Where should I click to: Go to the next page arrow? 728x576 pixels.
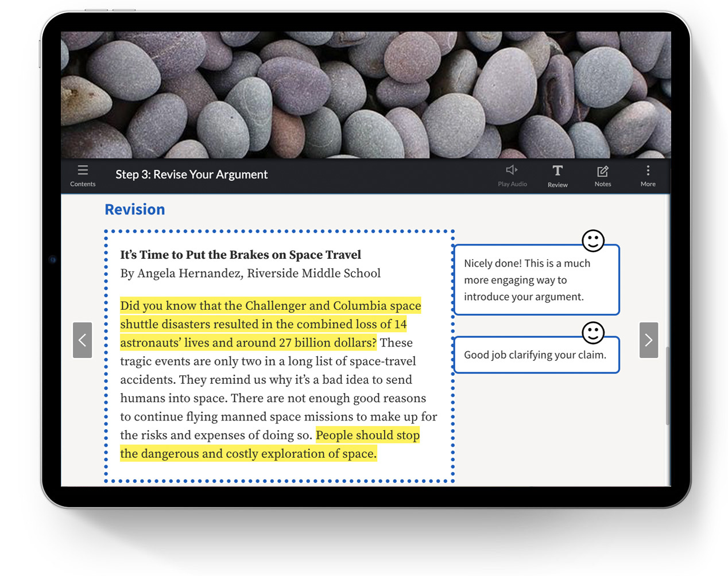pos(649,340)
